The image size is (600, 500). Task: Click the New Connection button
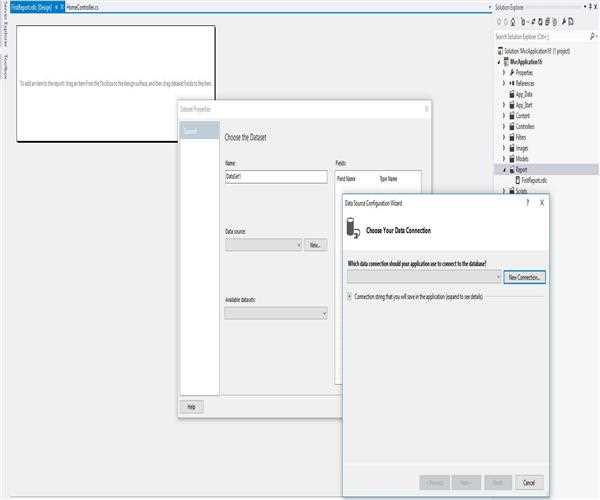tap(525, 277)
